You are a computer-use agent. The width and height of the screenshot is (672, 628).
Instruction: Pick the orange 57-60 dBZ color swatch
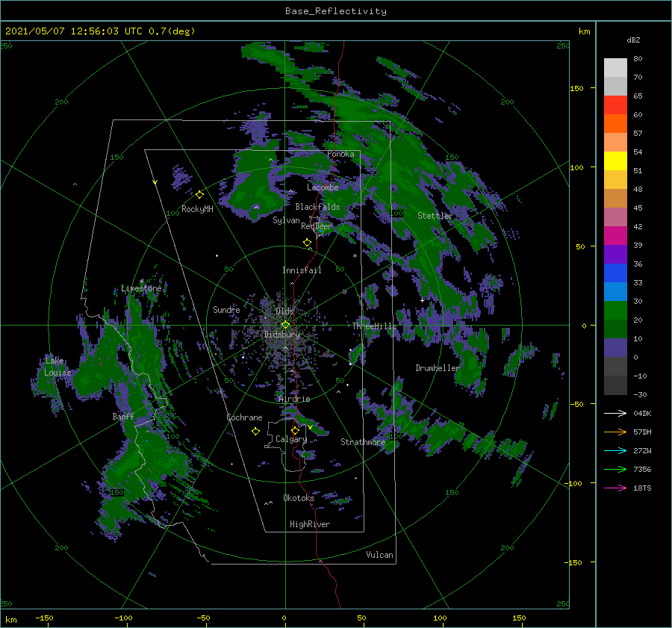[615, 123]
